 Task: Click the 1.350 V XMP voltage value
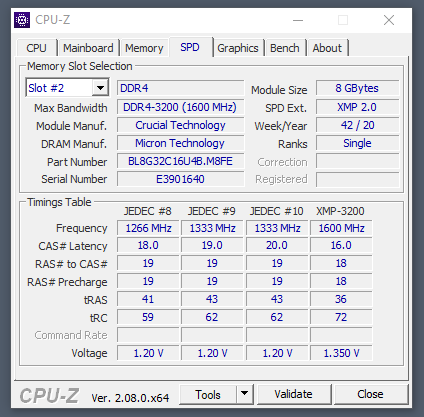point(341,353)
